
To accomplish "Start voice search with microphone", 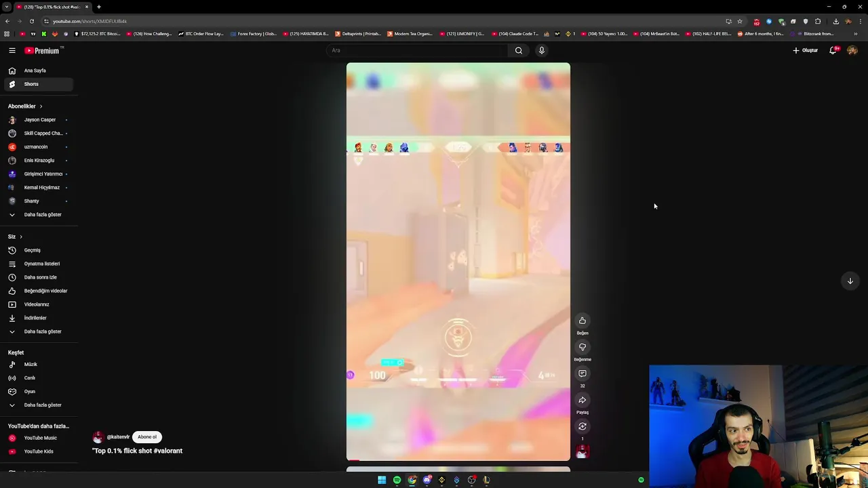I will pyautogui.click(x=542, y=50).
